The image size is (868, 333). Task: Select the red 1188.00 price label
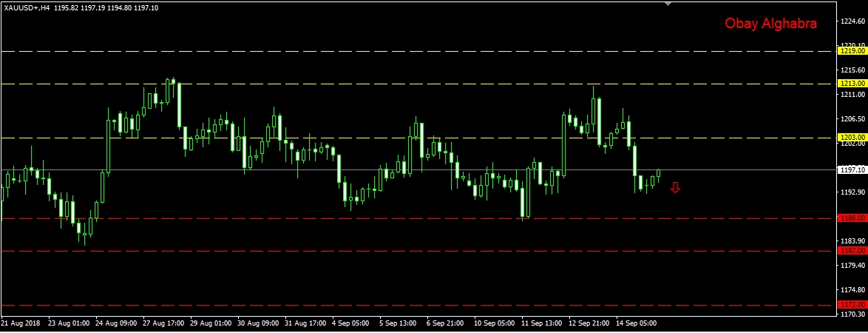click(852, 218)
